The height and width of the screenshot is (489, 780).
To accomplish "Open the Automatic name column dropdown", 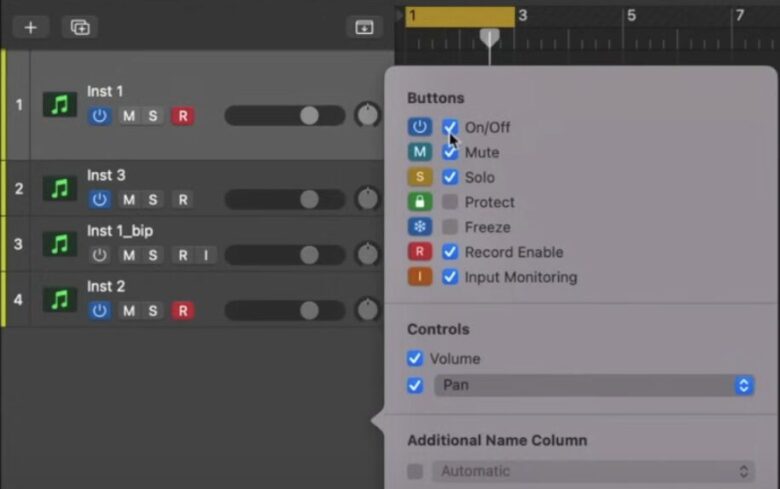I will (594, 471).
